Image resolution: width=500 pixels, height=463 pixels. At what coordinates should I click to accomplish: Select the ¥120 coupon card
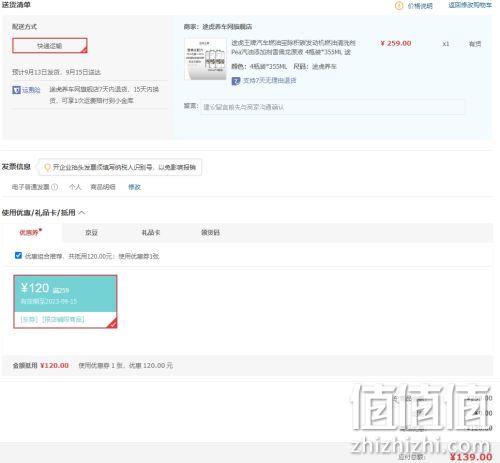[x=65, y=302]
